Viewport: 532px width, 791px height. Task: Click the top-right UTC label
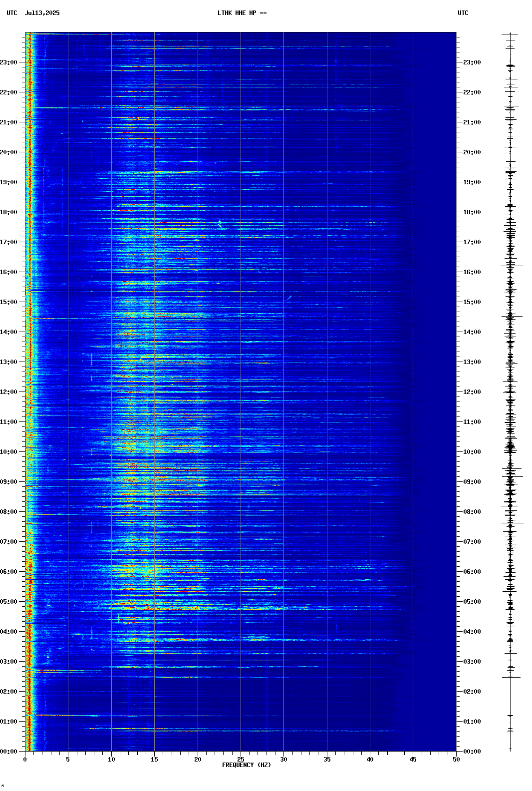463,13
